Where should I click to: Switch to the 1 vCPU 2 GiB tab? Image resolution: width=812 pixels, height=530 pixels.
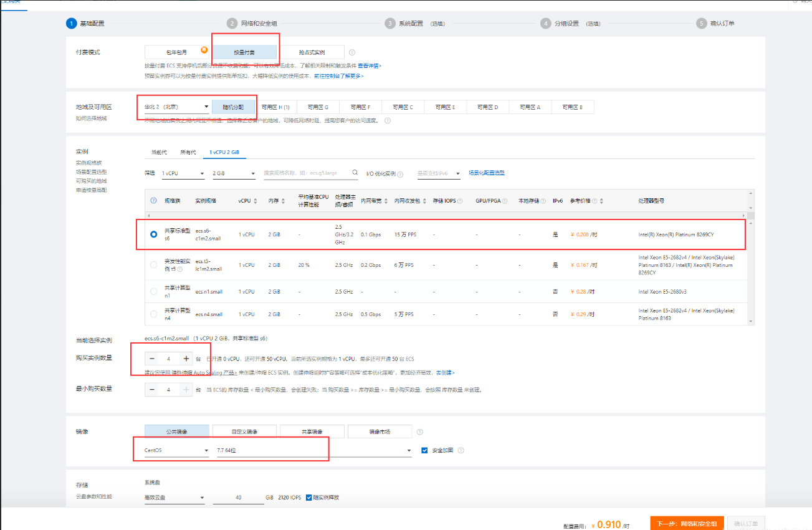coord(225,152)
